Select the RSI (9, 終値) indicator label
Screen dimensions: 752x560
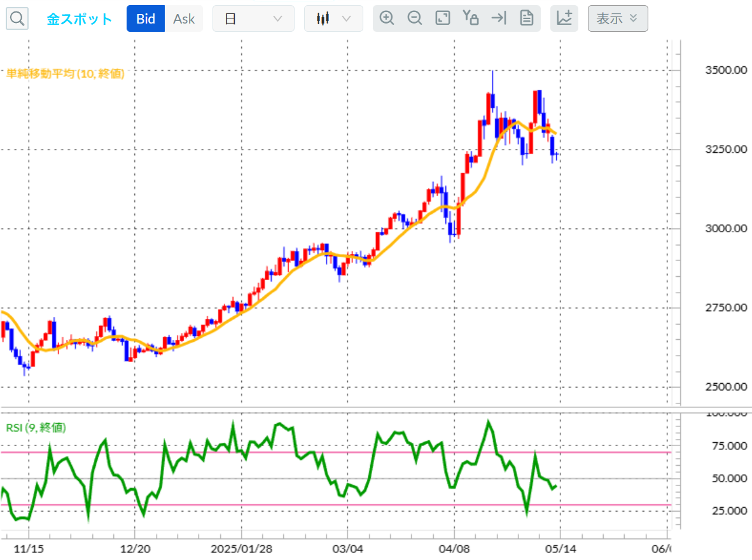(x=36, y=428)
